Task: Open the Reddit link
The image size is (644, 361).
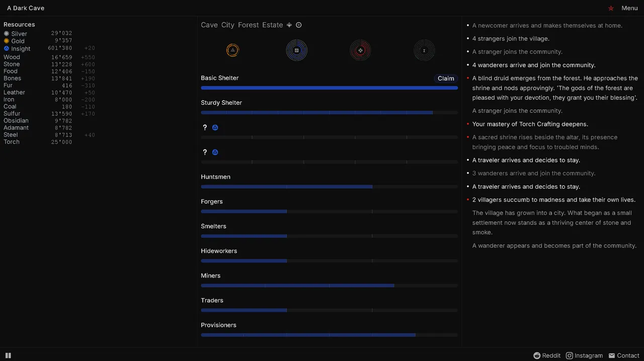Action: point(547,355)
